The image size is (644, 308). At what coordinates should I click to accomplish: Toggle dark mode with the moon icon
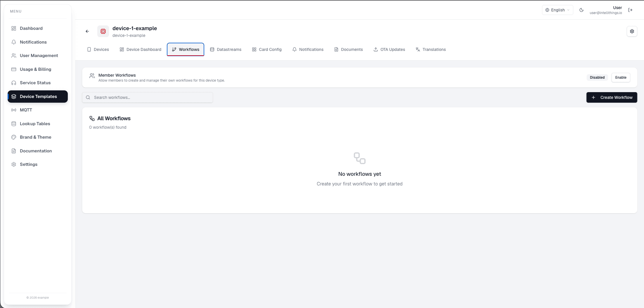point(581,10)
